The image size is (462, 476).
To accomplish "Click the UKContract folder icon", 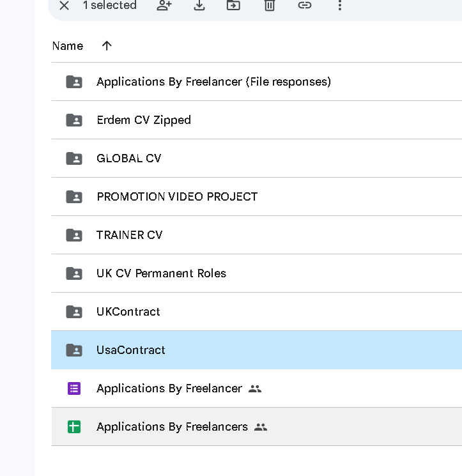I will 74,312.
